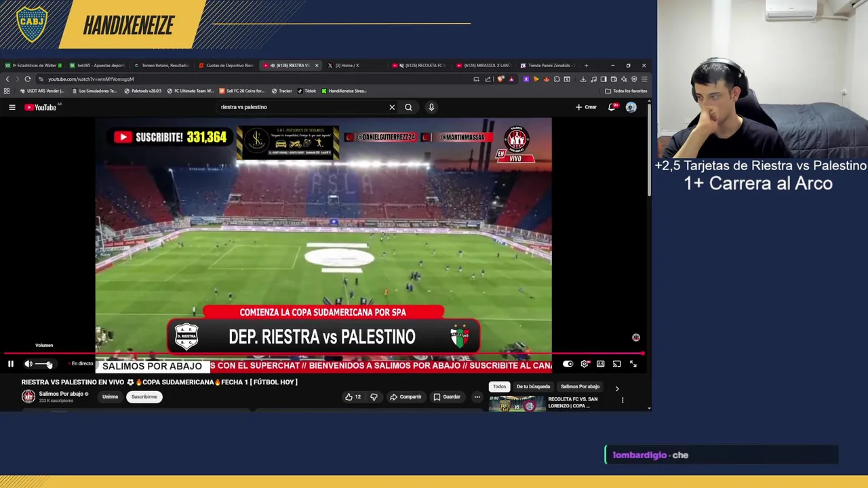Viewport: 868px width, 488px height.
Task: Click the browser address bar URL
Action: (x=91, y=79)
